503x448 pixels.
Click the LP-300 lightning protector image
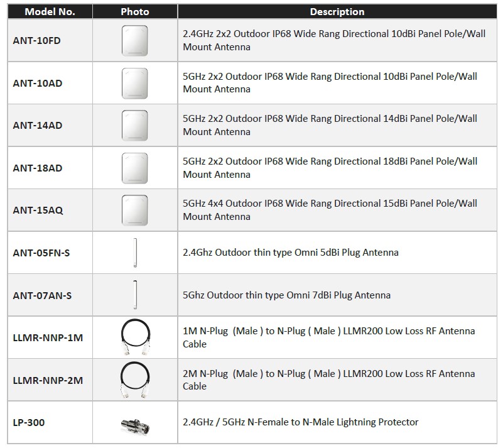pyautogui.click(x=135, y=423)
